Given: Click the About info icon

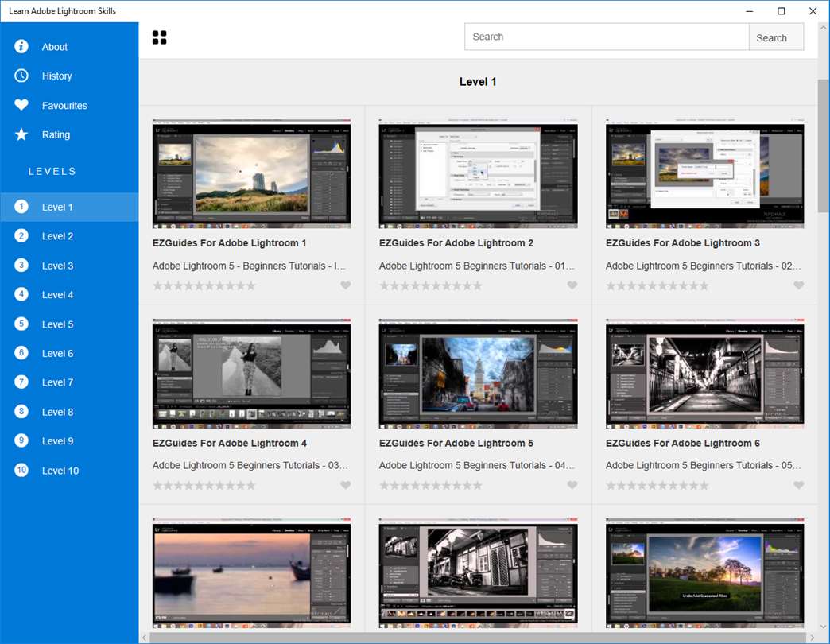Looking at the screenshot, I should 21,47.
